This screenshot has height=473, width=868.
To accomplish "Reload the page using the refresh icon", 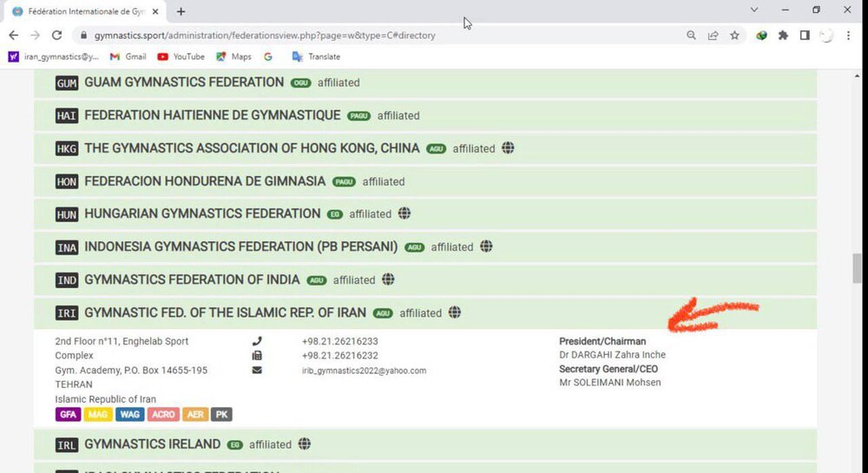I will tap(57, 36).
